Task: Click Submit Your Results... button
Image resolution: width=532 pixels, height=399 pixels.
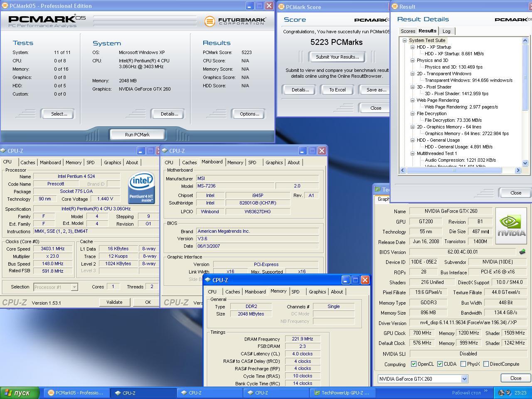Action: tap(337, 57)
